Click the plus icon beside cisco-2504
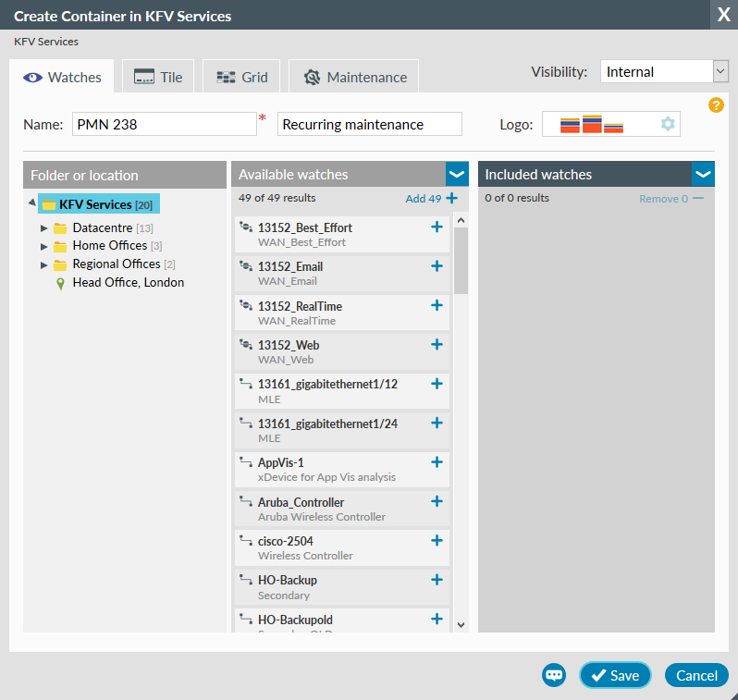 (x=437, y=541)
